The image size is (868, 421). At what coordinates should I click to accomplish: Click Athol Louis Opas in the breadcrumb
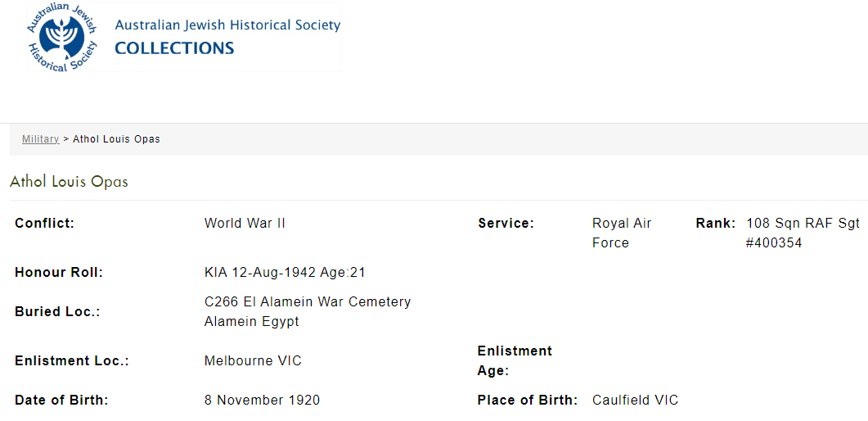[x=116, y=139]
